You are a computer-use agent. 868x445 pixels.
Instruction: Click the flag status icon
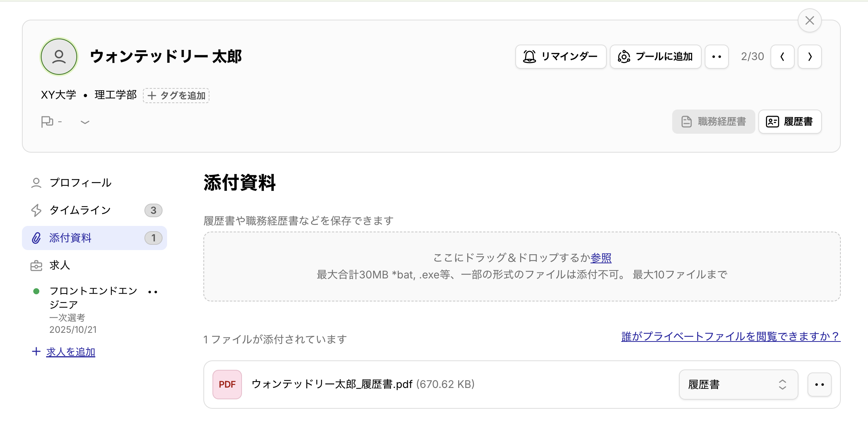tap(47, 122)
